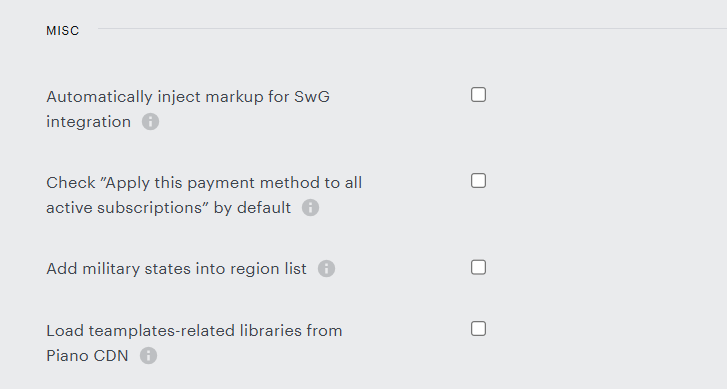Tick the apply payment method by default checkbox
The width and height of the screenshot is (727, 389).
(478, 181)
